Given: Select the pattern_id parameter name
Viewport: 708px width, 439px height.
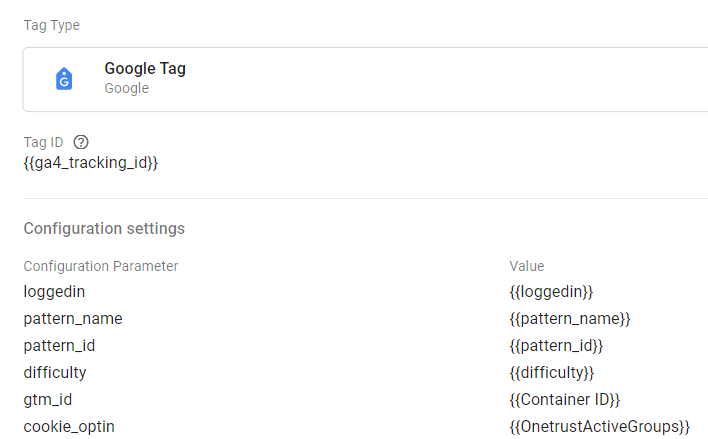Looking at the screenshot, I should (x=59, y=345).
